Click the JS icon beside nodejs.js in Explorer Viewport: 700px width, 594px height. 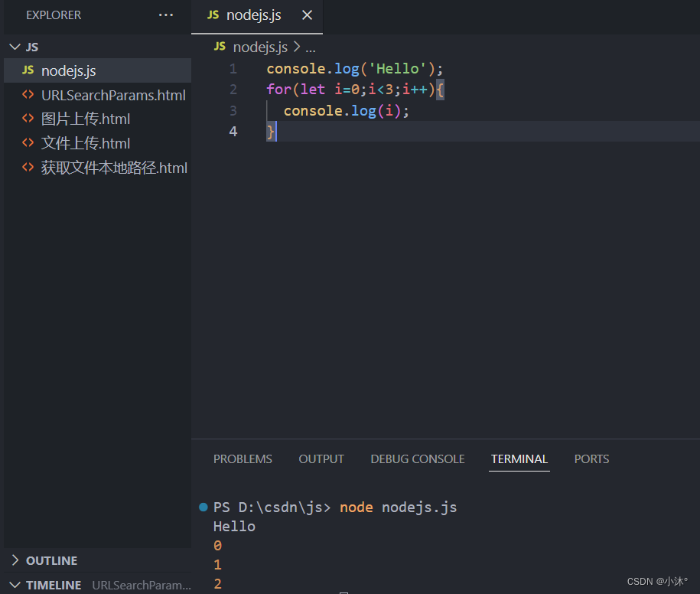pos(28,70)
